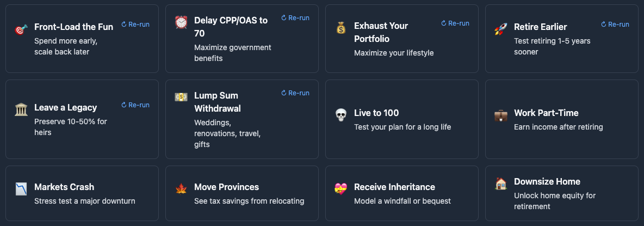The image size is (644, 226).
Task: Click the banknote icon for Lump Sum Withdrawal
Action: pyautogui.click(x=181, y=96)
